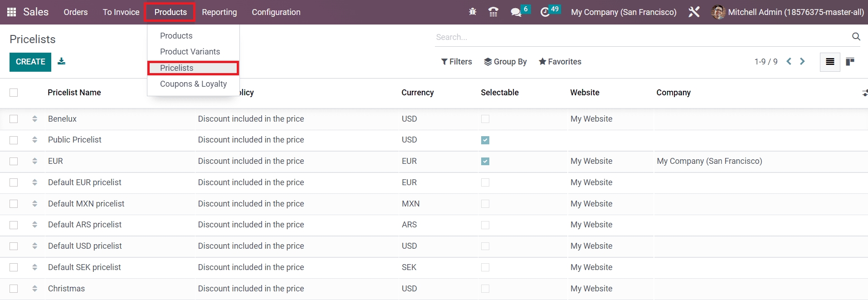868x300 pixels.
Task: Click the search magnifier icon
Action: 856,37
